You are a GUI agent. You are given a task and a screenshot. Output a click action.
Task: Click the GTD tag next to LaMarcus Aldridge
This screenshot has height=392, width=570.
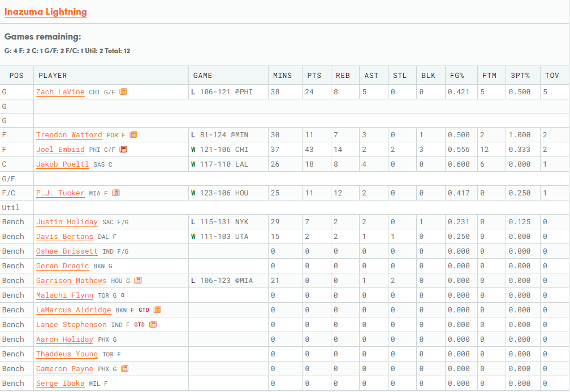tap(144, 310)
